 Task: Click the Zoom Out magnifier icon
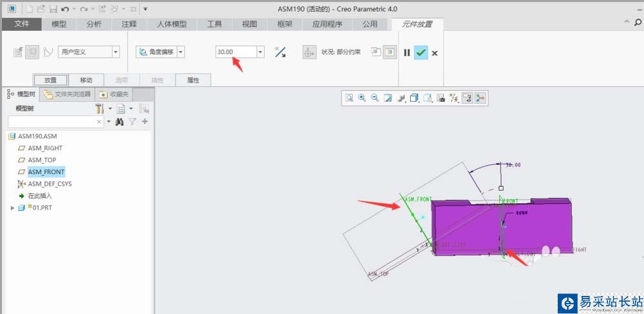[x=375, y=98]
